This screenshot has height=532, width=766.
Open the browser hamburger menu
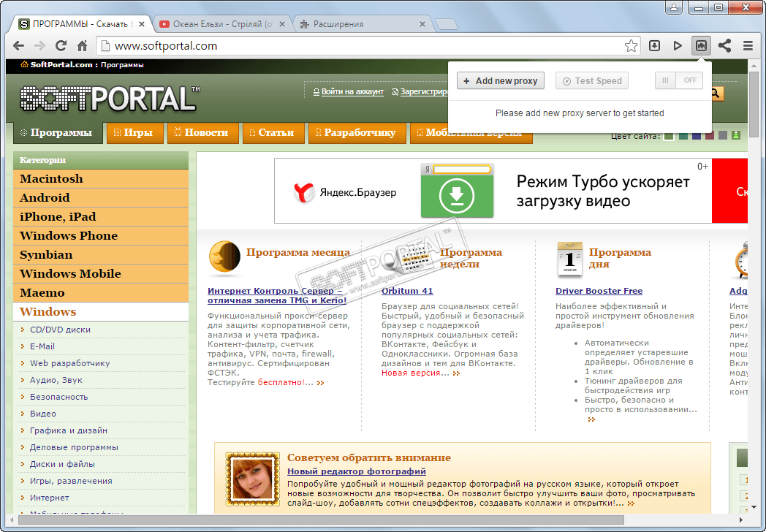pyautogui.click(x=748, y=46)
